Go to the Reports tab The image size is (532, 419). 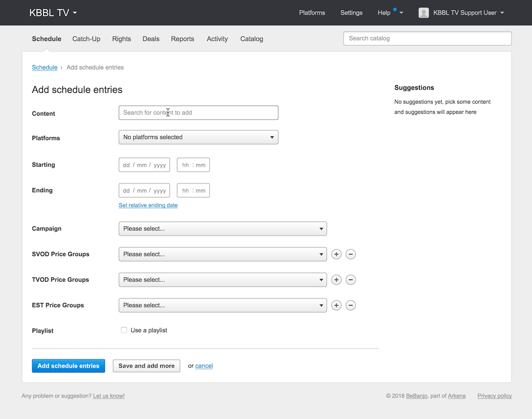click(182, 39)
